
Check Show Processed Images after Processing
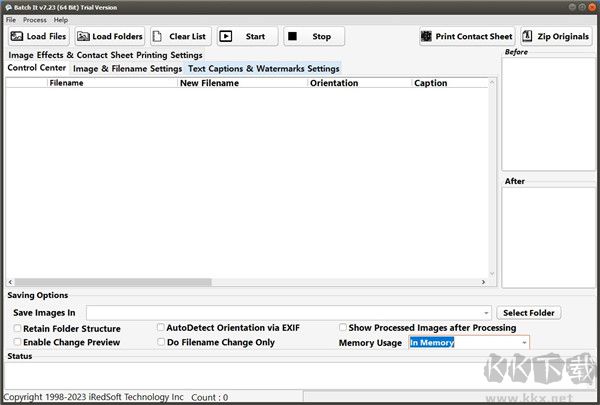(x=342, y=327)
